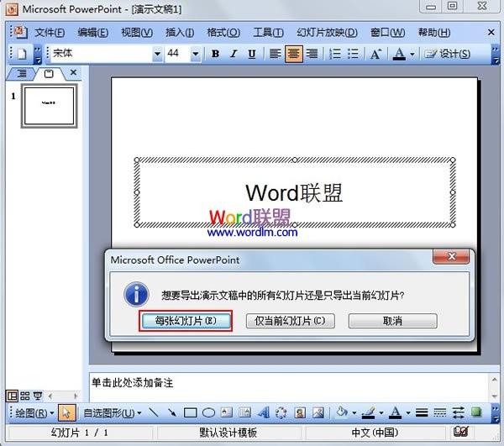The image size is (504, 446).
Task: Switch to Normal view icon
Action: click(13, 396)
